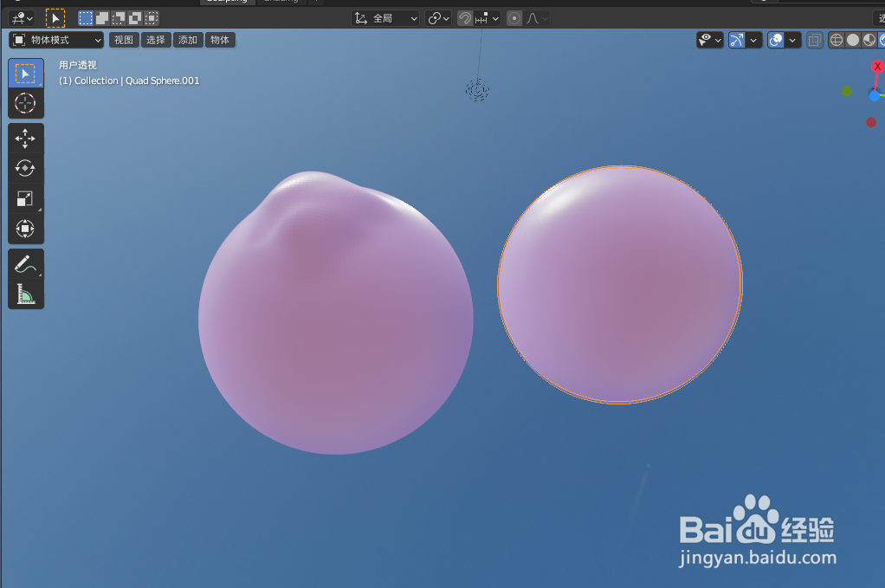
Task: Click the red X axis on gizmo
Action: click(x=877, y=67)
